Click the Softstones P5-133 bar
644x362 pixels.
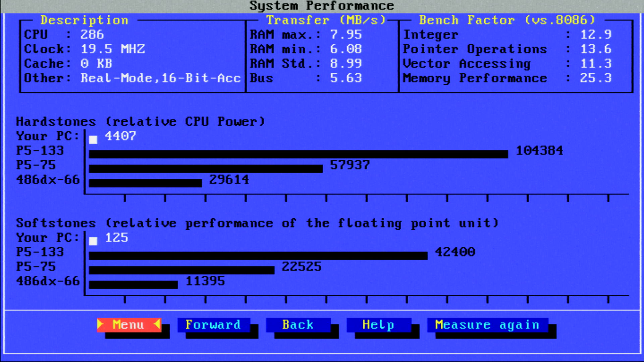click(x=258, y=256)
